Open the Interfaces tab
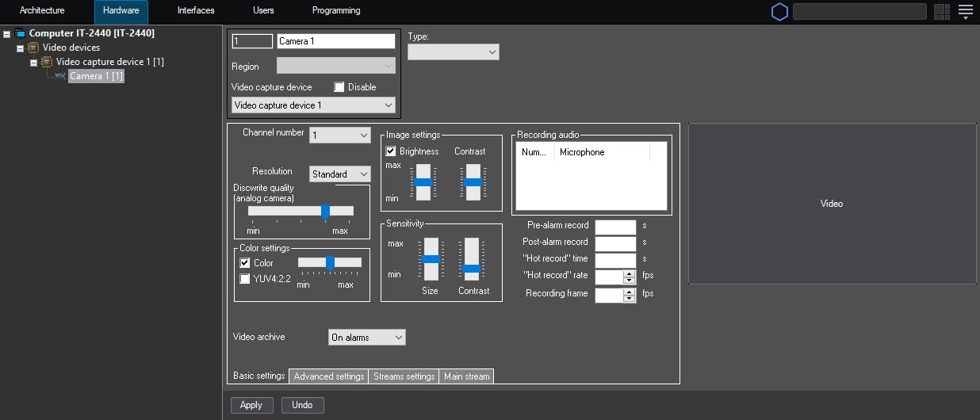The height and width of the screenshot is (420, 980). coord(196,11)
